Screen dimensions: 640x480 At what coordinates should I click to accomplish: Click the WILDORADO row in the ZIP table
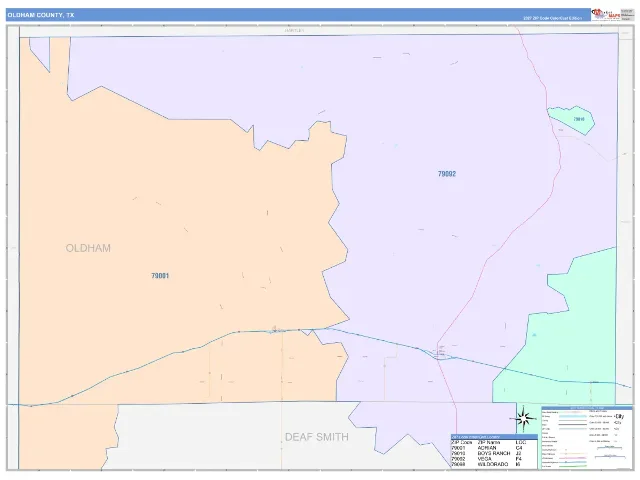pyautogui.click(x=489, y=464)
